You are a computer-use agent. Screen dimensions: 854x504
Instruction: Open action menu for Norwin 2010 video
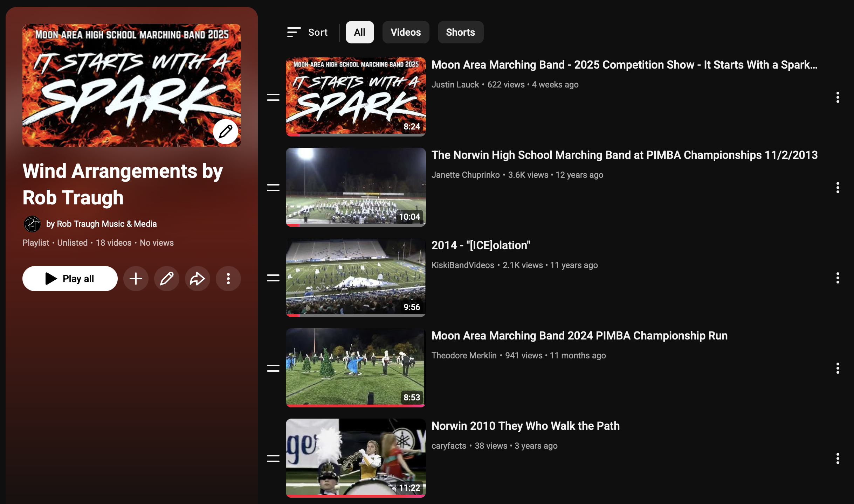click(838, 458)
